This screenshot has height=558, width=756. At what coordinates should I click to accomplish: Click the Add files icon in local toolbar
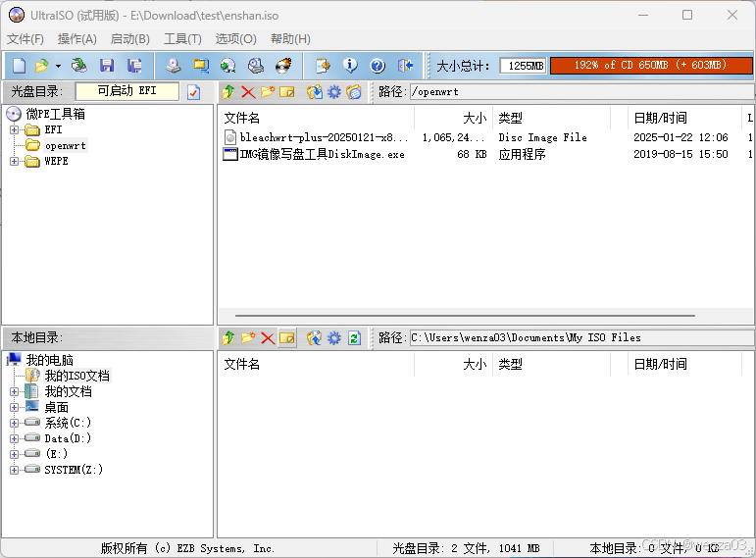[x=315, y=338]
